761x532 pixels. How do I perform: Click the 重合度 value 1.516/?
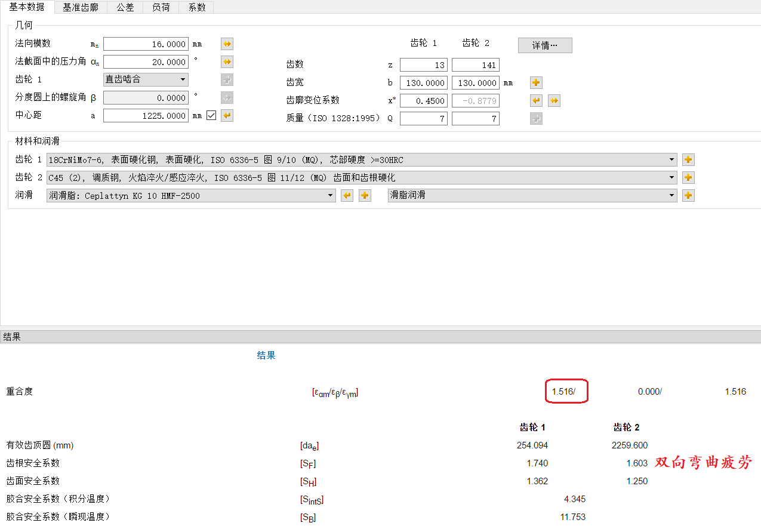[x=563, y=392]
